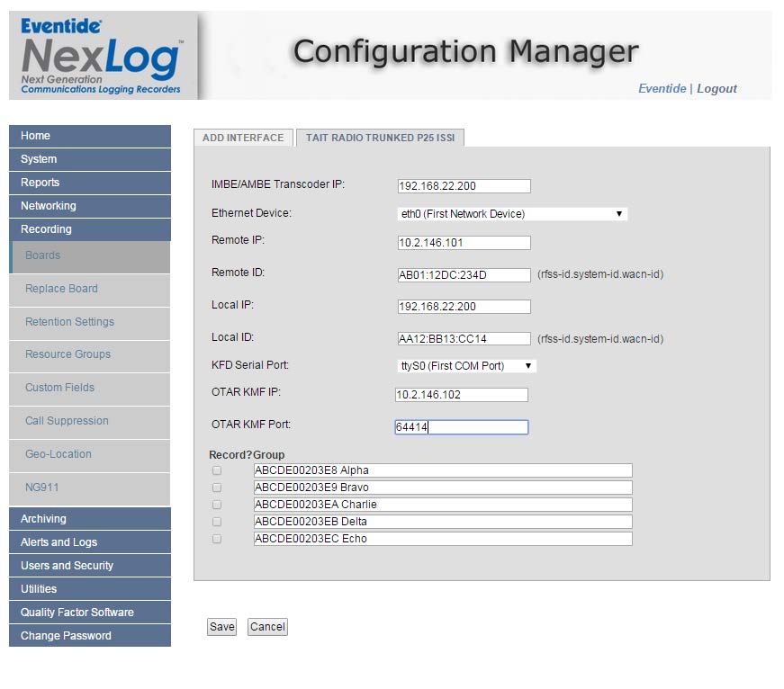Open the Ethernet Device dropdown
The image size is (784, 689).
[511, 214]
